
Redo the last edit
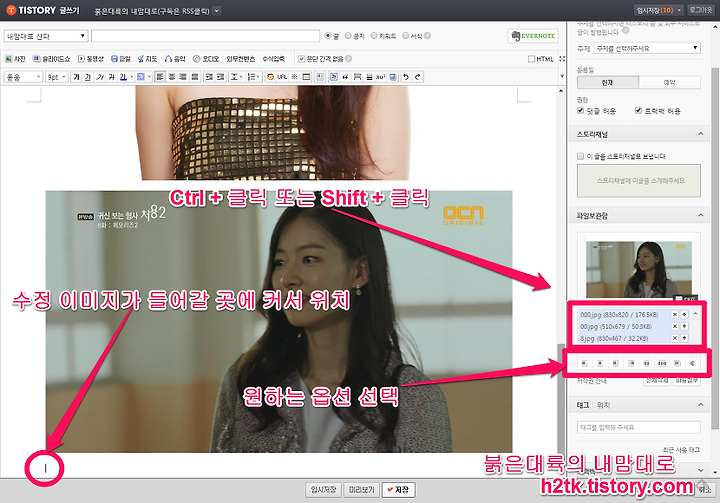[x=417, y=77]
